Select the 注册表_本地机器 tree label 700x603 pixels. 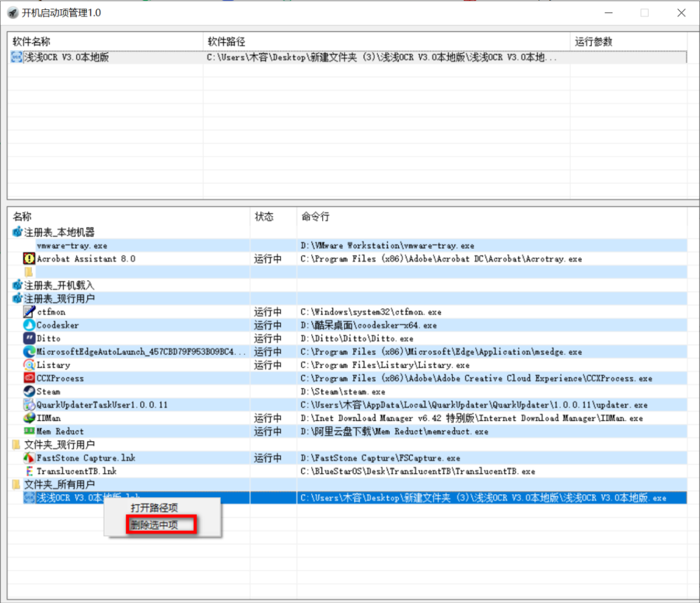[x=60, y=232]
